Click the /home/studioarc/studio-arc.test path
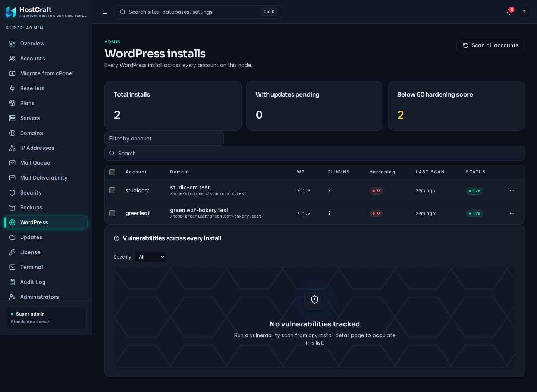 (208, 194)
